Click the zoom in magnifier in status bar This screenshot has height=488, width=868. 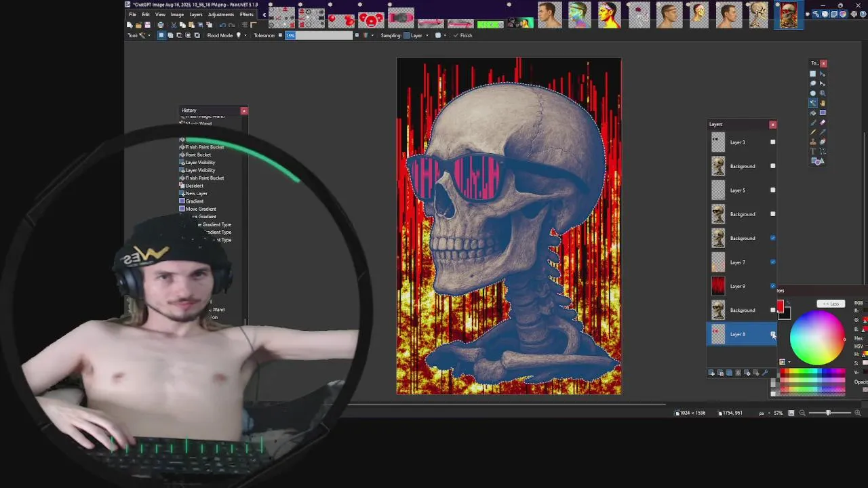[858, 413]
